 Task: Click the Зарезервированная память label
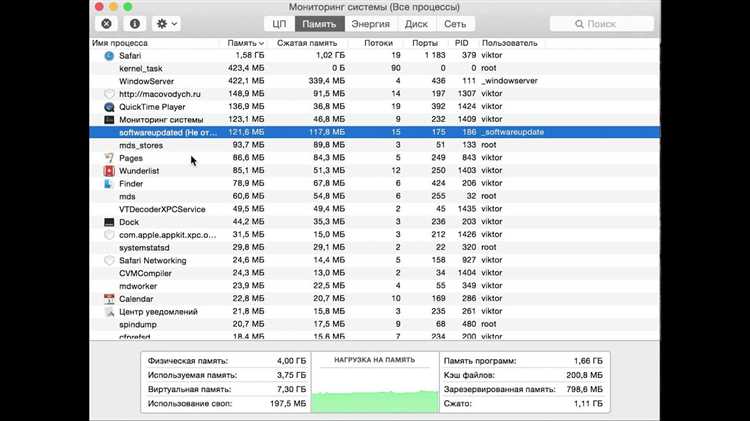pyautogui.click(x=500, y=389)
